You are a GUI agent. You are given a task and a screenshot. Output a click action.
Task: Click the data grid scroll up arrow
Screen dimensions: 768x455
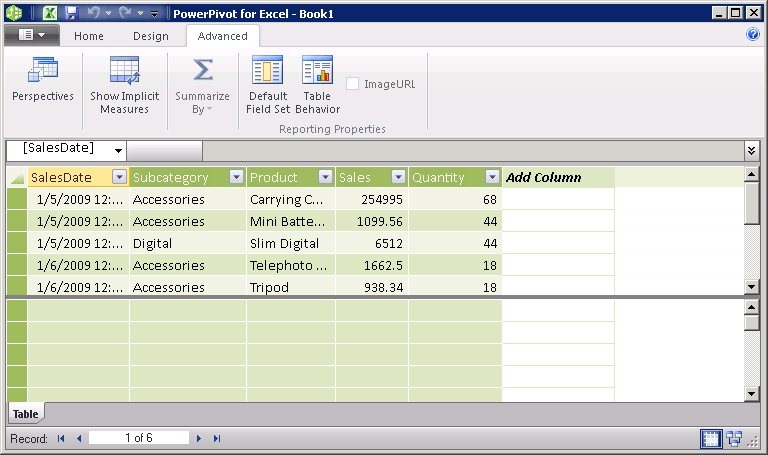[x=751, y=174]
